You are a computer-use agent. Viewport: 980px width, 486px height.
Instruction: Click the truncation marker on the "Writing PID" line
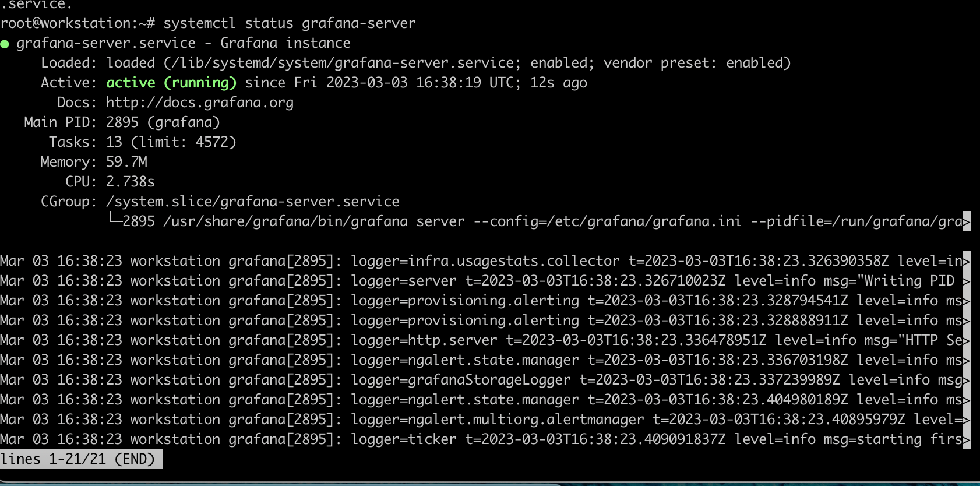pyautogui.click(x=967, y=281)
